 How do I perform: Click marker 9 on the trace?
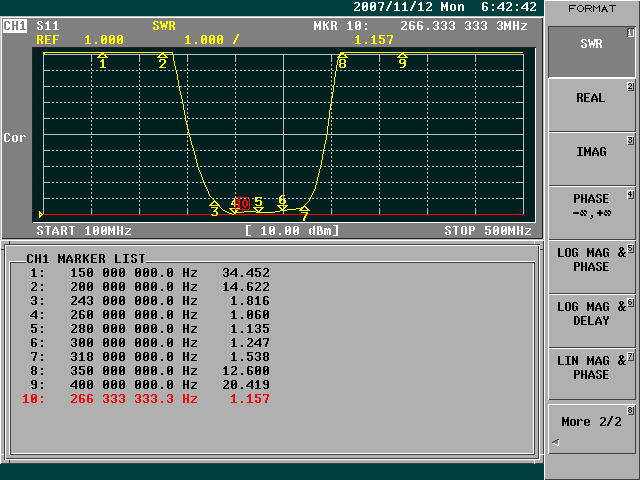[x=402, y=60]
